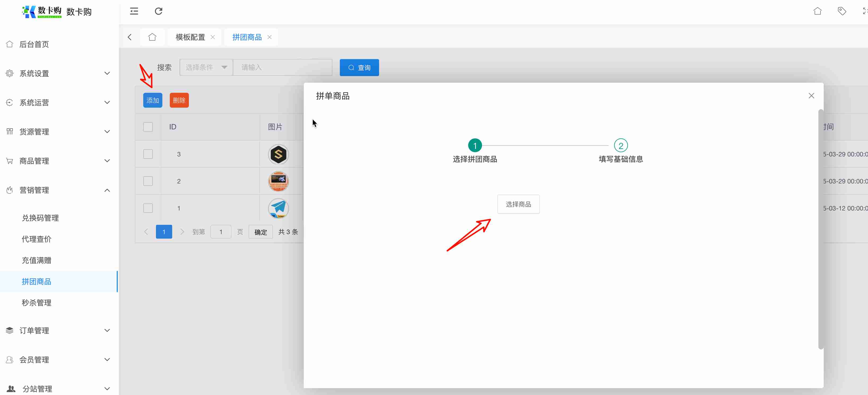Close the 模板配置 tab
868x395 pixels.
pyautogui.click(x=212, y=37)
